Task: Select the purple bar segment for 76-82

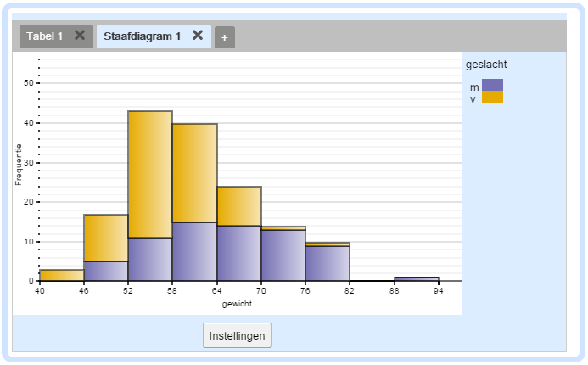Action: pos(327,263)
